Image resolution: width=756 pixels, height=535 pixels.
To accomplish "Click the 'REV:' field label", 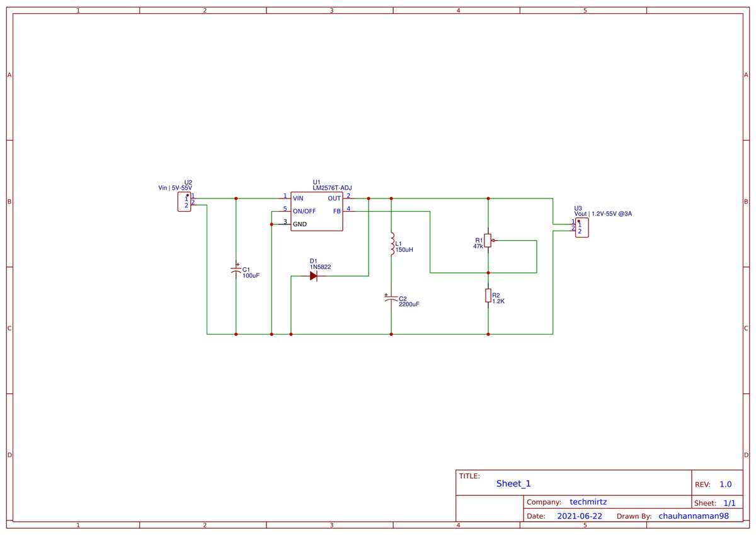I will (x=702, y=485).
